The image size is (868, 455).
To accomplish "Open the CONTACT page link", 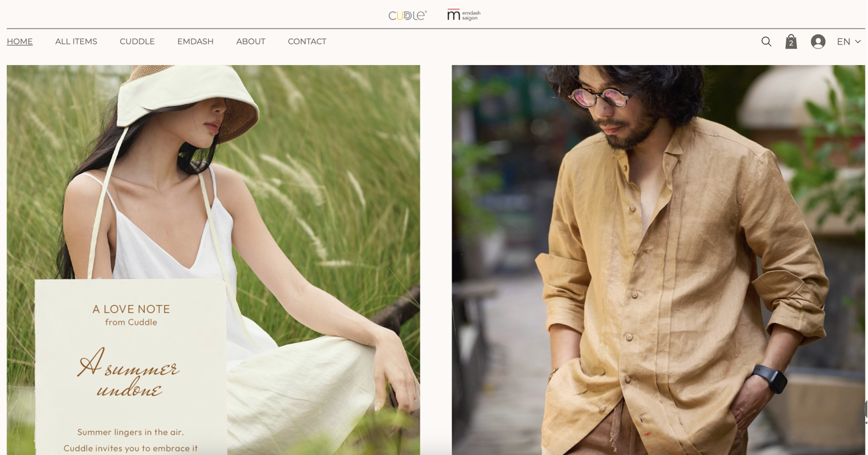I will 307,42.
